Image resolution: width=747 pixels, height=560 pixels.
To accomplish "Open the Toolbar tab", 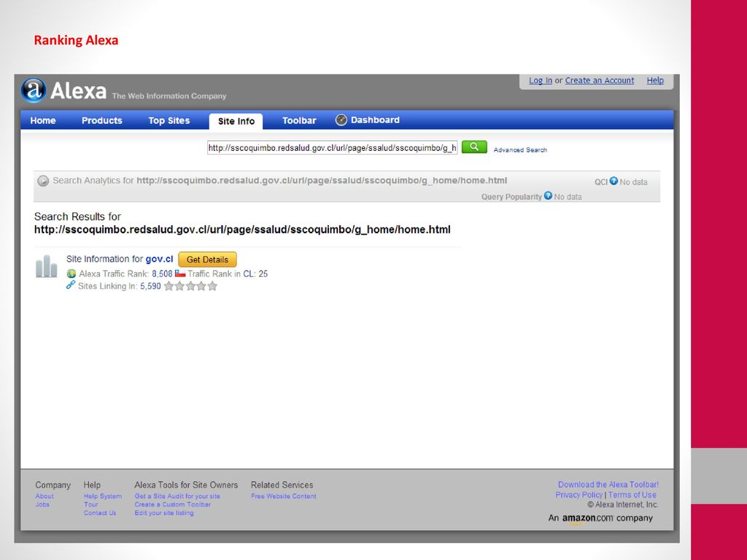I will tap(299, 120).
